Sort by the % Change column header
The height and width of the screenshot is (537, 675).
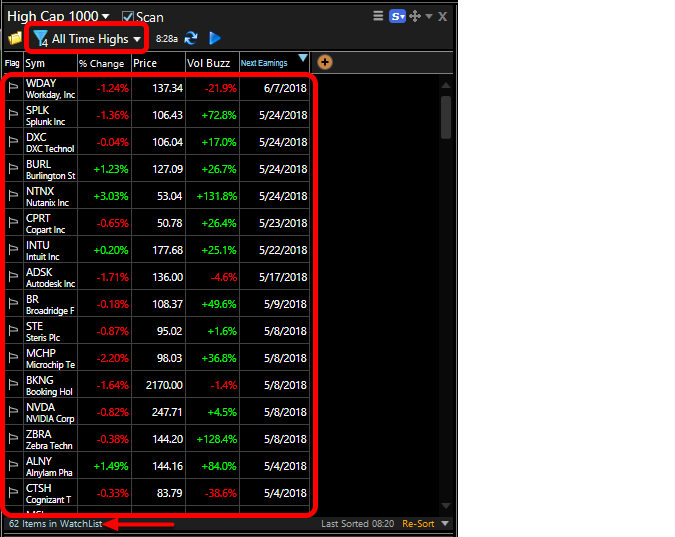click(104, 63)
